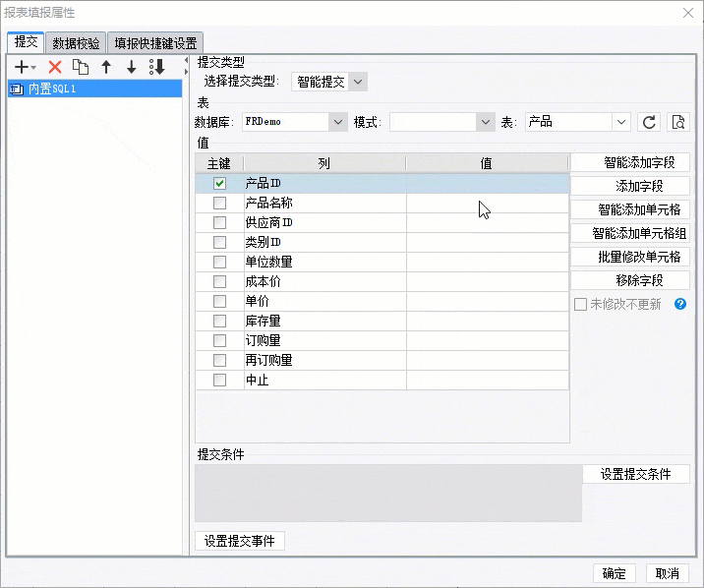Select the 库存量 column name cell
Image resolution: width=704 pixels, height=588 pixels.
coord(325,321)
